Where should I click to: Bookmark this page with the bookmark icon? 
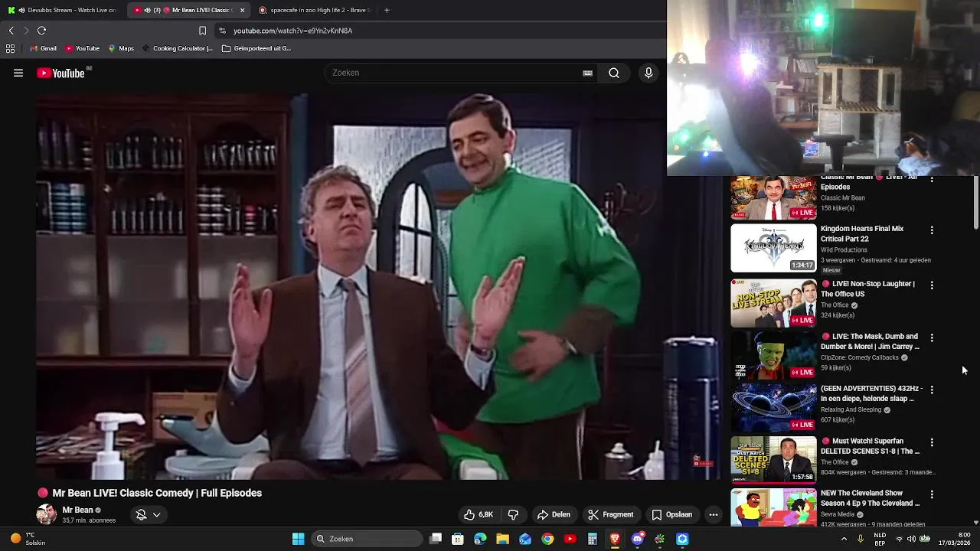(x=202, y=31)
